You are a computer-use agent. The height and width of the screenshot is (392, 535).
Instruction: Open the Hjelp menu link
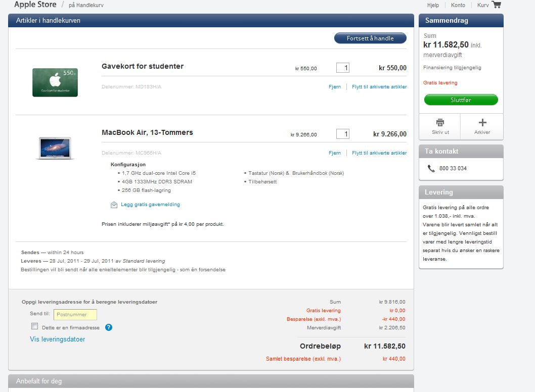(433, 5)
